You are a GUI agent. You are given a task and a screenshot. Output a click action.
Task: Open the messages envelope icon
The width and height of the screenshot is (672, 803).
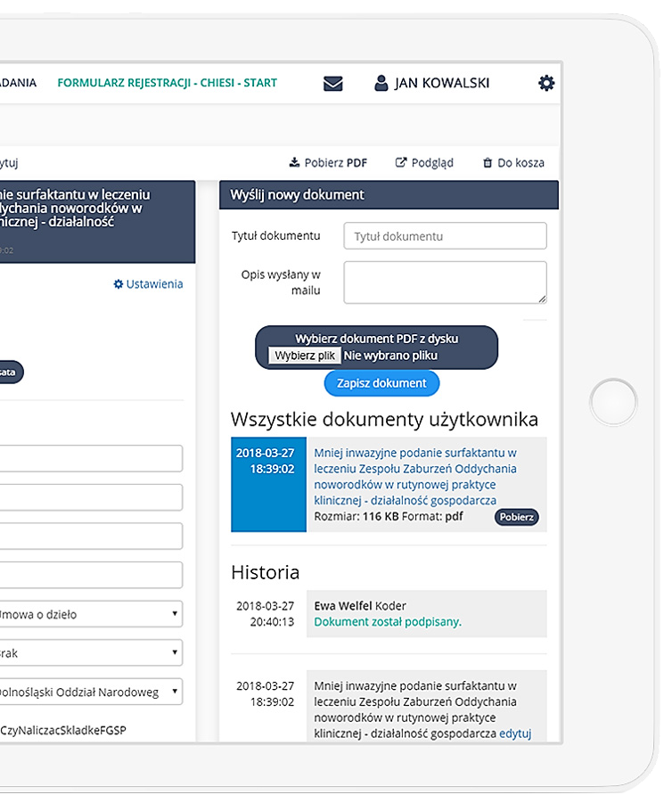pyautogui.click(x=332, y=84)
